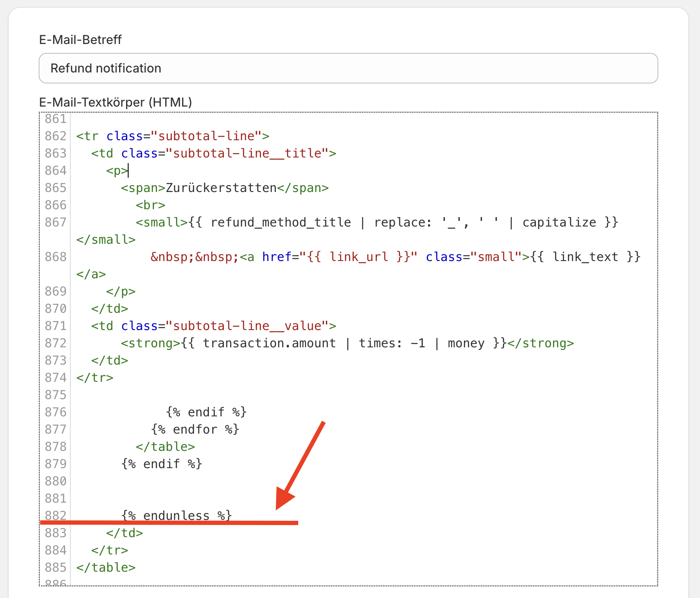This screenshot has width=700, height=598.
Task: Click refund_method_title variable in the code
Action: click(281, 222)
